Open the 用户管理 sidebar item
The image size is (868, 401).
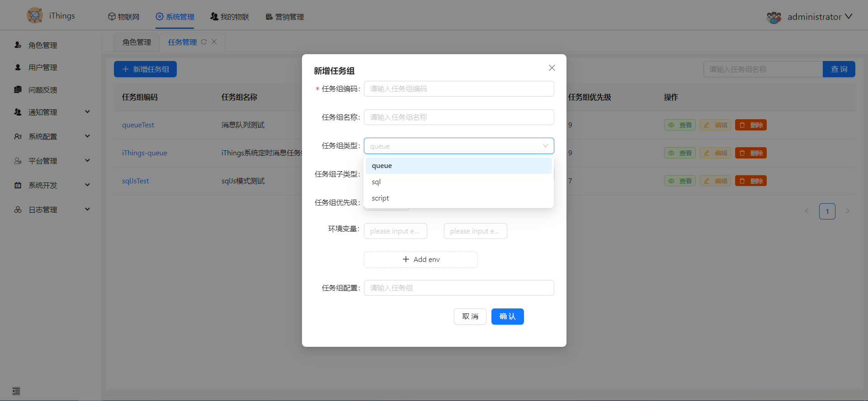point(42,67)
